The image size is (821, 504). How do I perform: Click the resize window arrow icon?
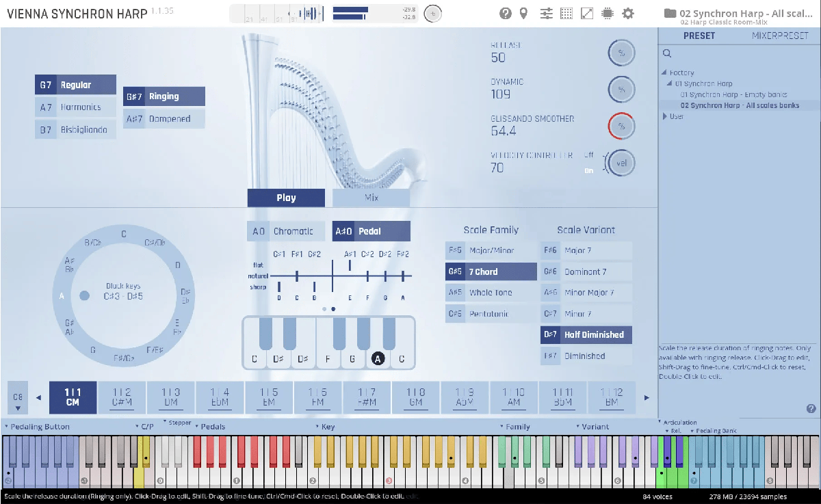click(x=587, y=14)
